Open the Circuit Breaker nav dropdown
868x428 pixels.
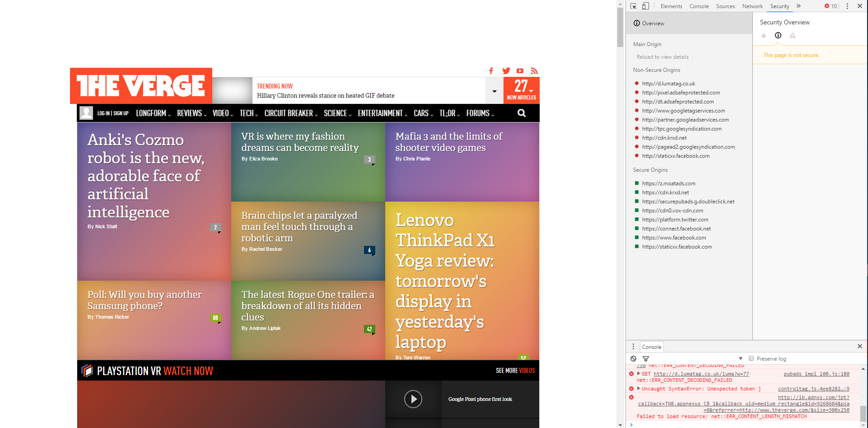[291, 113]
